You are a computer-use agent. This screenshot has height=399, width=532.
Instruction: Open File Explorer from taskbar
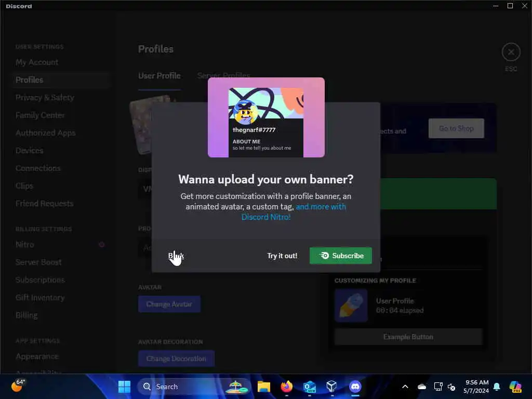263,387
